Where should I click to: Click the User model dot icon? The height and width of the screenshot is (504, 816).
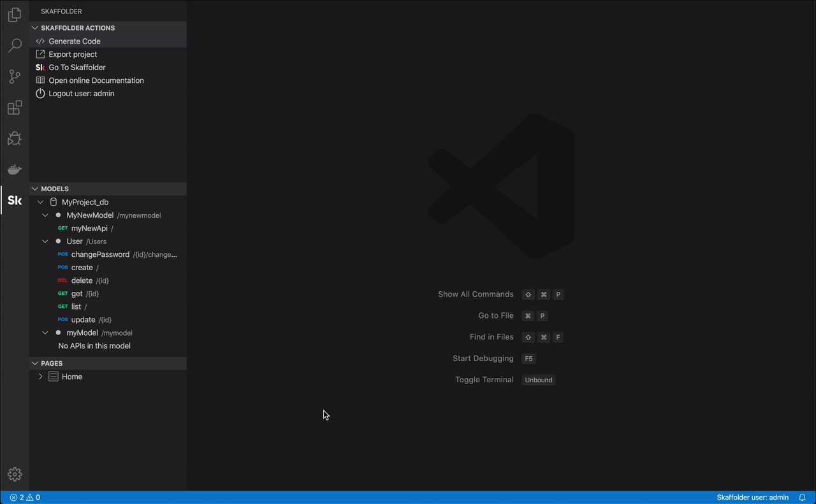pyautogui.click(x=58, y=241)
